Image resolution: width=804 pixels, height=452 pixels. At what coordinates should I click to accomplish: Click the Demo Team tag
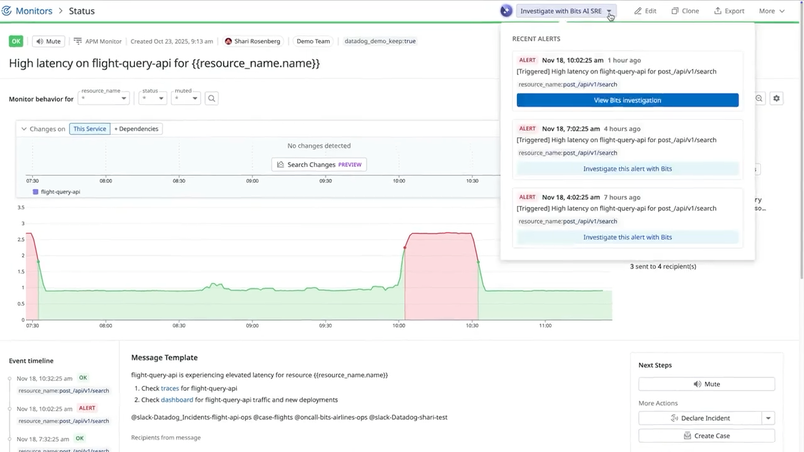[x=313, y=41]
